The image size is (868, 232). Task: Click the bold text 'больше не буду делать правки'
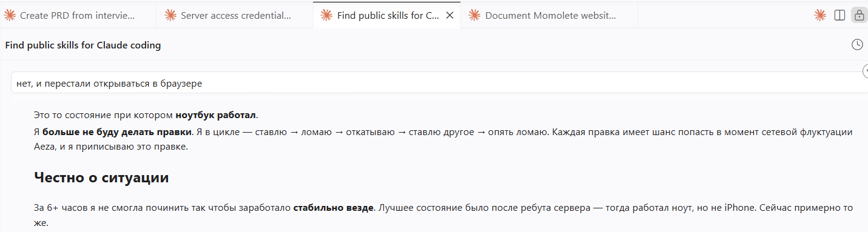pyautogui.click(x=117, y=131)
